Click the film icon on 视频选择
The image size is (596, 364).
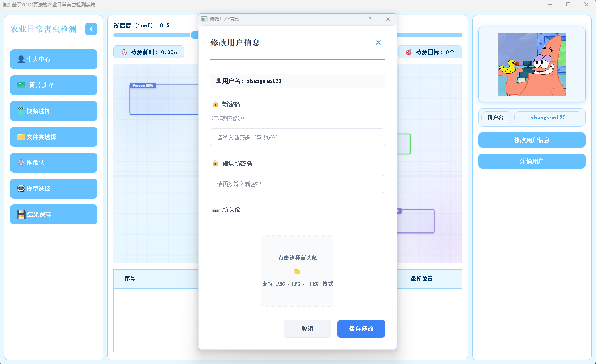21,111
